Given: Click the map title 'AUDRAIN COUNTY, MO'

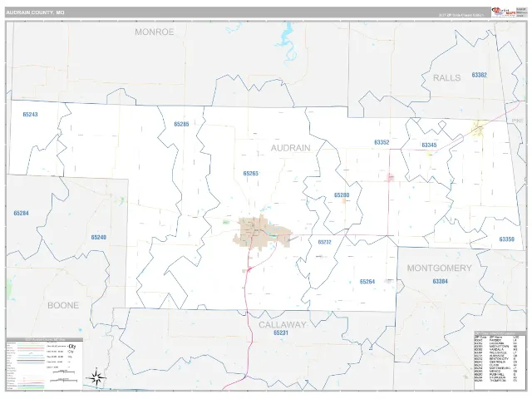Looking at the screenshot, I should coord(35,12).
